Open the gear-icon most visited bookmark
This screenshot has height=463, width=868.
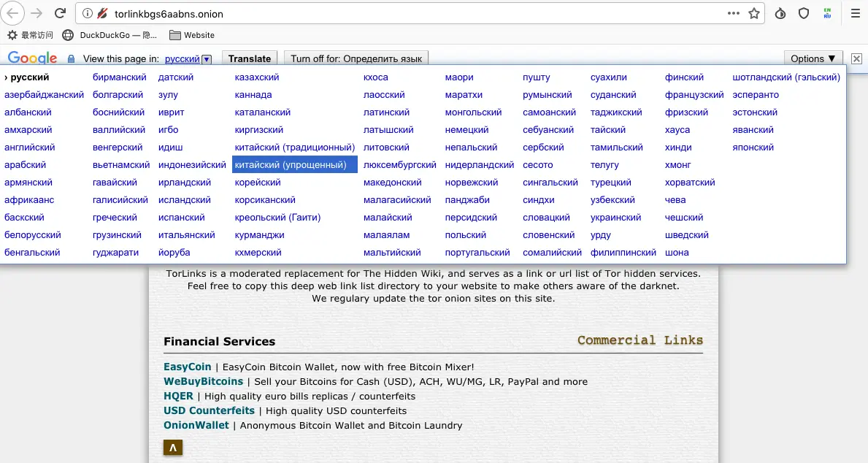pos(30,35)
